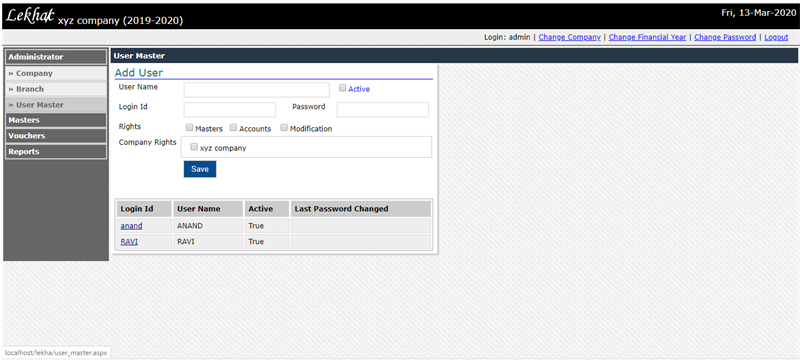
Task: Open the RAVI login id link
Action: click(129, 241)
